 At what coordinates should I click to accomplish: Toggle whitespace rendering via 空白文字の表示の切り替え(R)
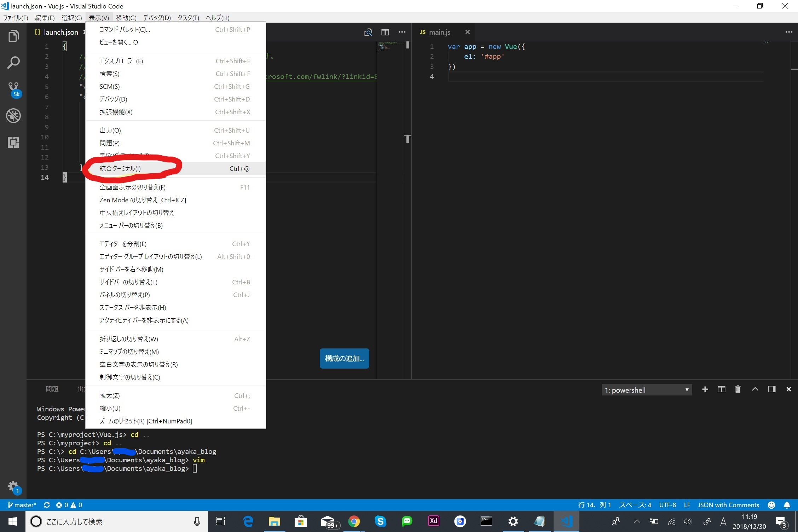pos(138,364)
